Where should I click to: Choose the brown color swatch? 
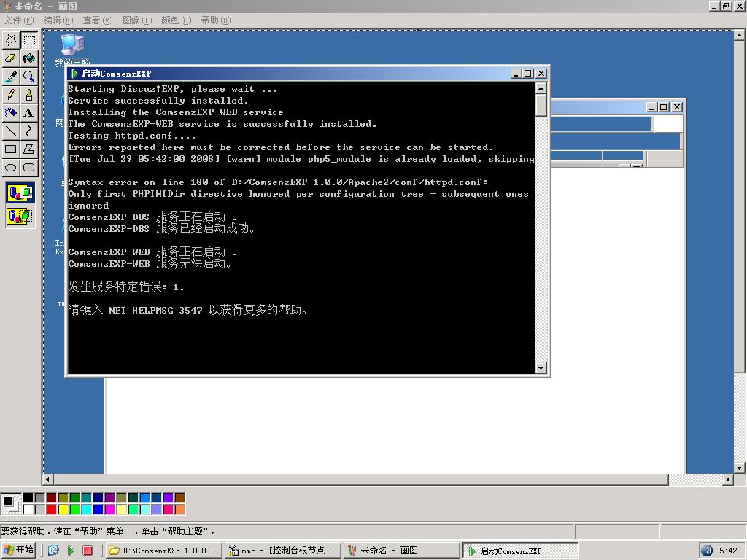(x=179, y=497)
